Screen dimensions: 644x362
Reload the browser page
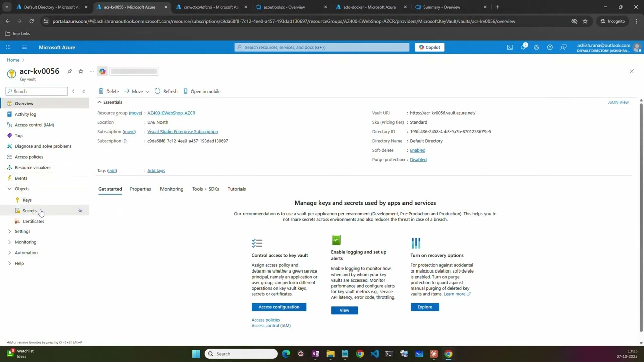tap(31, 21)
